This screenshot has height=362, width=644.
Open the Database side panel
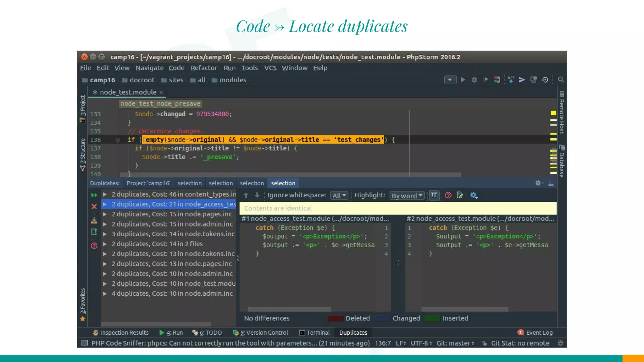tap(562, 161)
